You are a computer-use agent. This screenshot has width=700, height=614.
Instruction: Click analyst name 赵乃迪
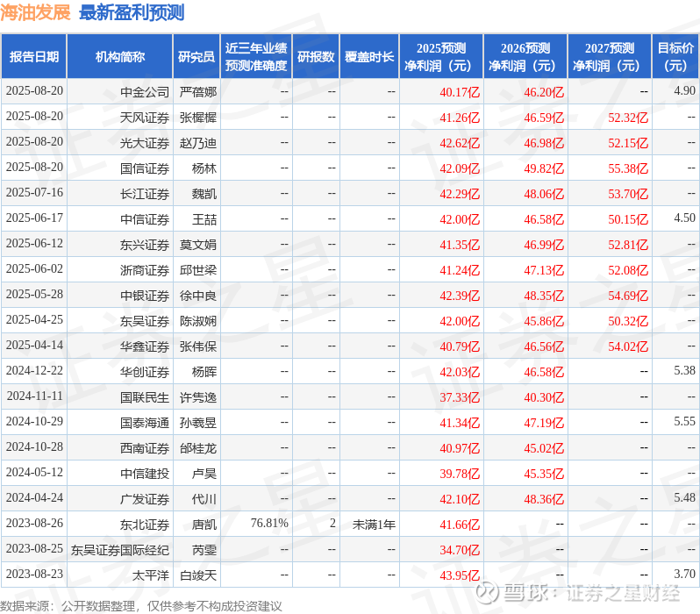[x=197, y=142]
